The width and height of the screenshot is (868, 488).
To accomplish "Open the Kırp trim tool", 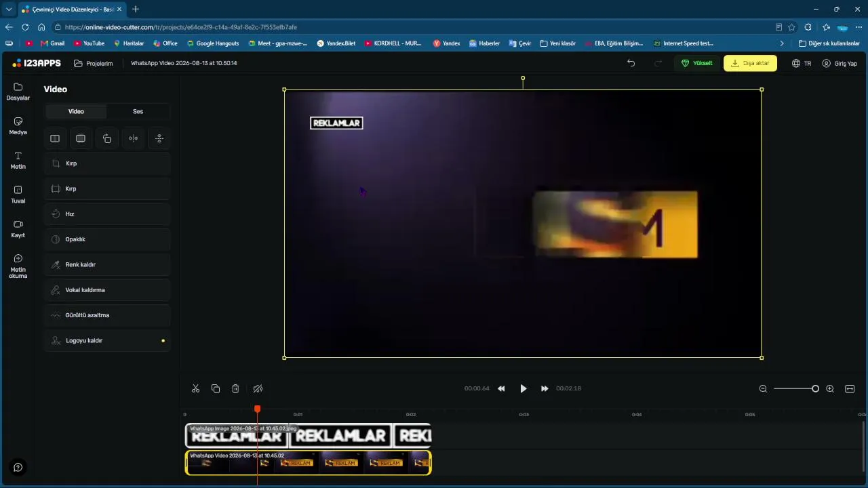I will coord(108,188).
